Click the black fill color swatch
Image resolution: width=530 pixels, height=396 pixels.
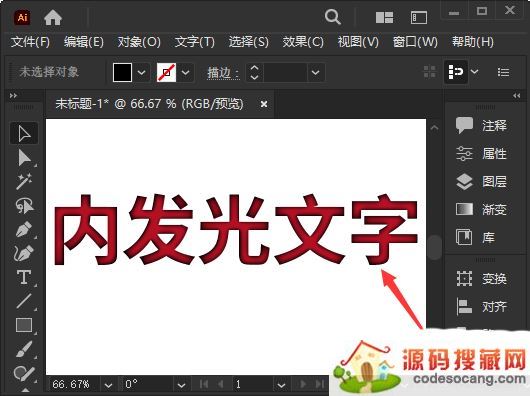122,72
